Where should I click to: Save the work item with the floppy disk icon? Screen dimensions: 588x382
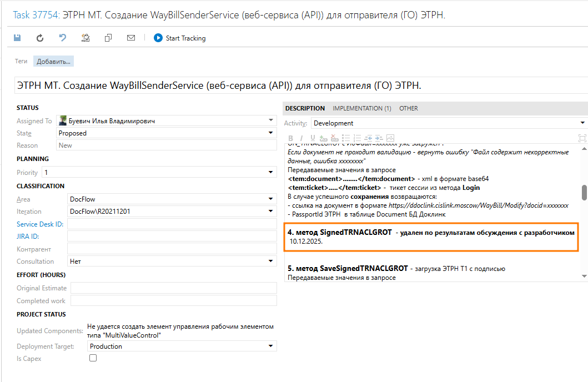pyautogui.click(x=17, y=38)
